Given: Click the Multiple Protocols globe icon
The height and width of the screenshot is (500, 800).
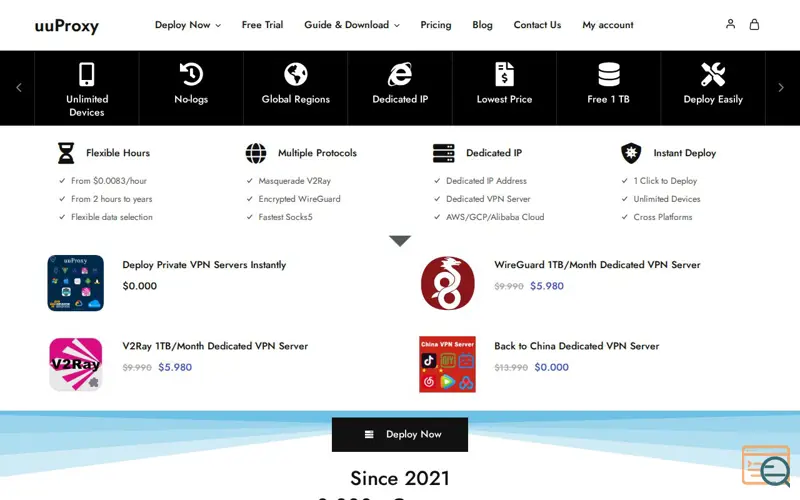Looking at the screenshot, I should tap(256, 153).
